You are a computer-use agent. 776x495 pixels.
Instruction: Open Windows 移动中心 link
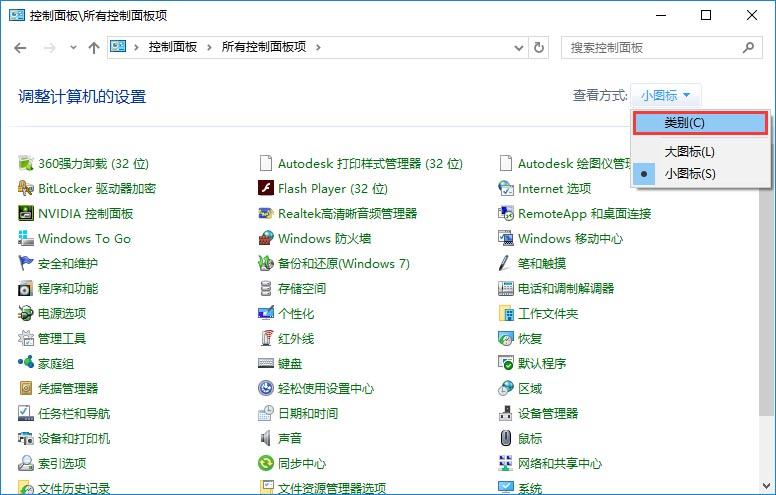[x=570, y=238]
